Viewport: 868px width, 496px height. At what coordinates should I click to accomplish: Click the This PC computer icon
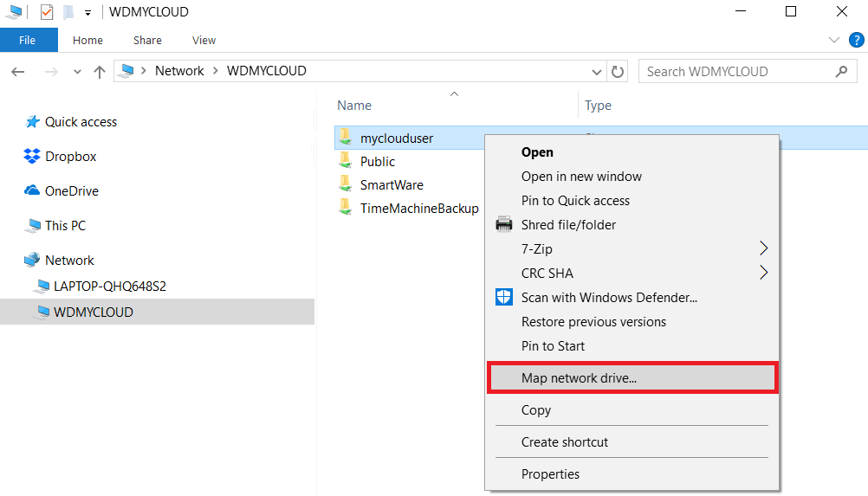coord(33,226)
